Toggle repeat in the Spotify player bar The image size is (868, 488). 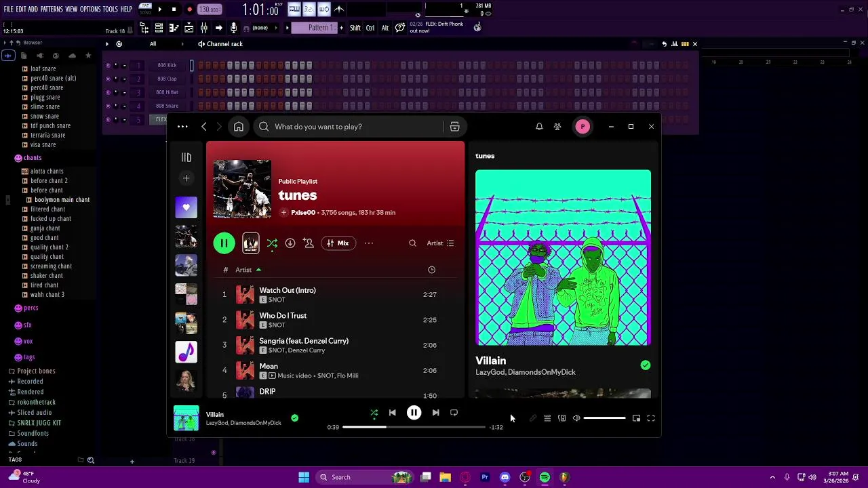454,412
